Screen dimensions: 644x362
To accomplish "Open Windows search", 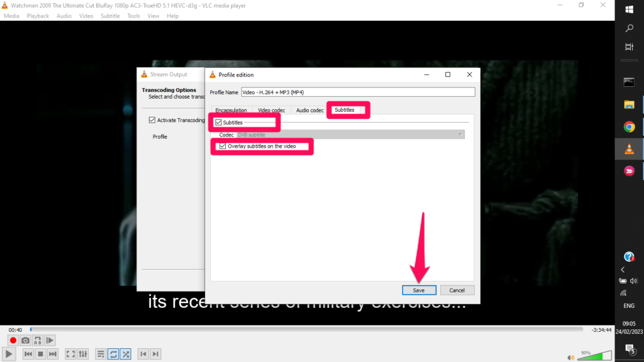I will tap(629, 28).
